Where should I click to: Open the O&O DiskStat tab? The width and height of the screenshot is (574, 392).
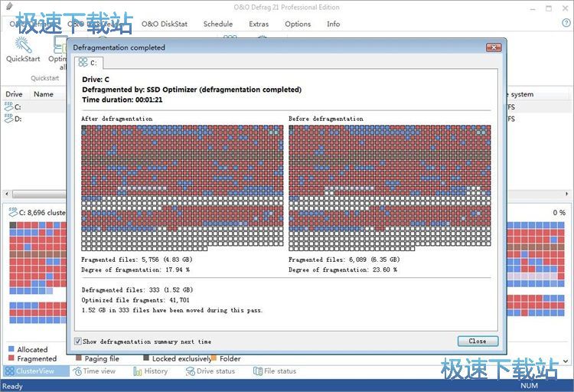pyautogui.click(x=165, y=24)
